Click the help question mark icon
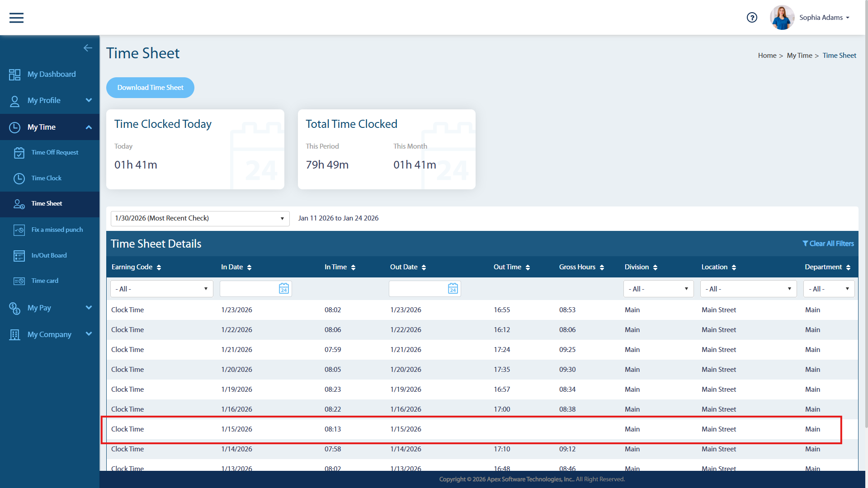Viewport: 868px width, 488px height. (x=752, y=18)
